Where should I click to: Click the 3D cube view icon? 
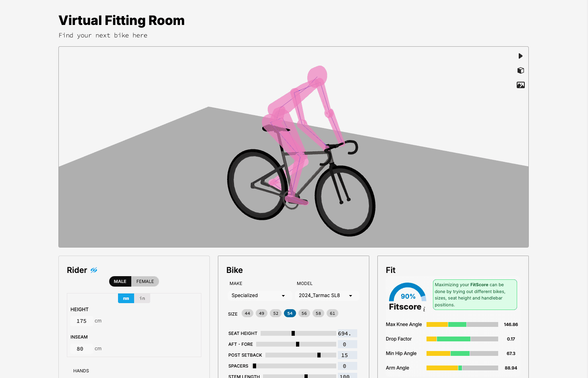point(520,70)
